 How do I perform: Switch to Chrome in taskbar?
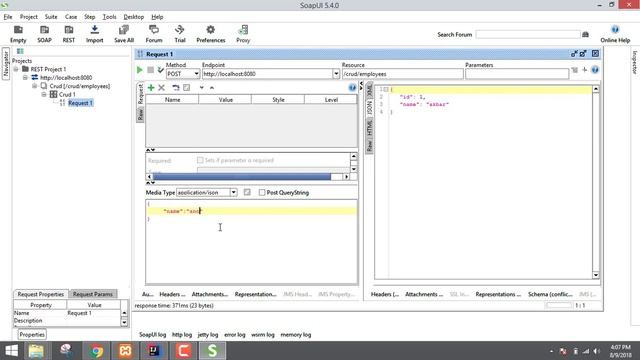tap(97, 351)
